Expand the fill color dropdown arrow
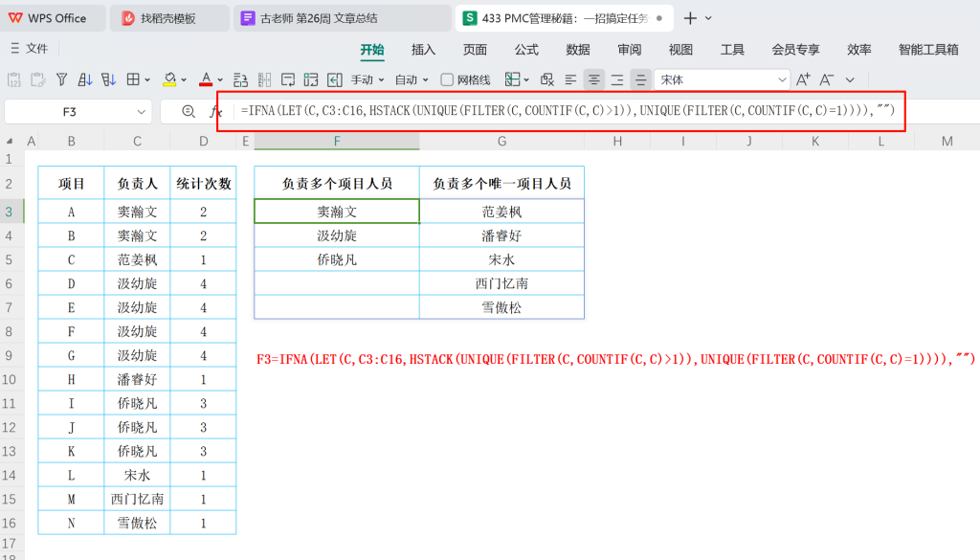Viewport: 980px width, 560px height. click(184, 80)
